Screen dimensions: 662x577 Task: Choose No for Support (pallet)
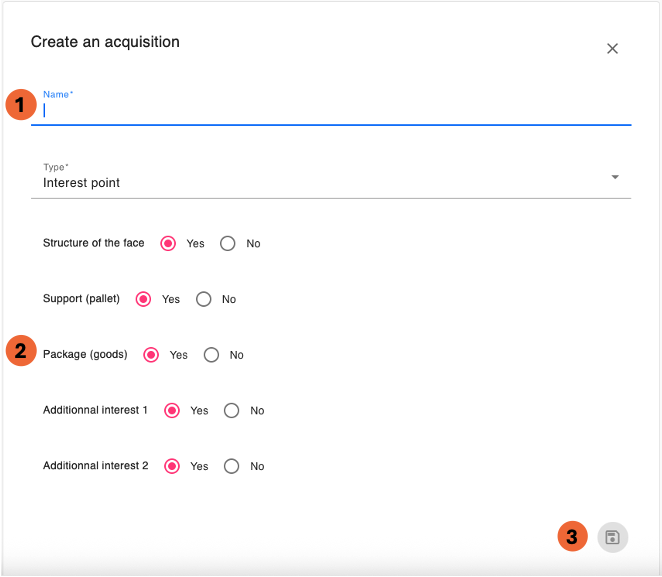204,299
